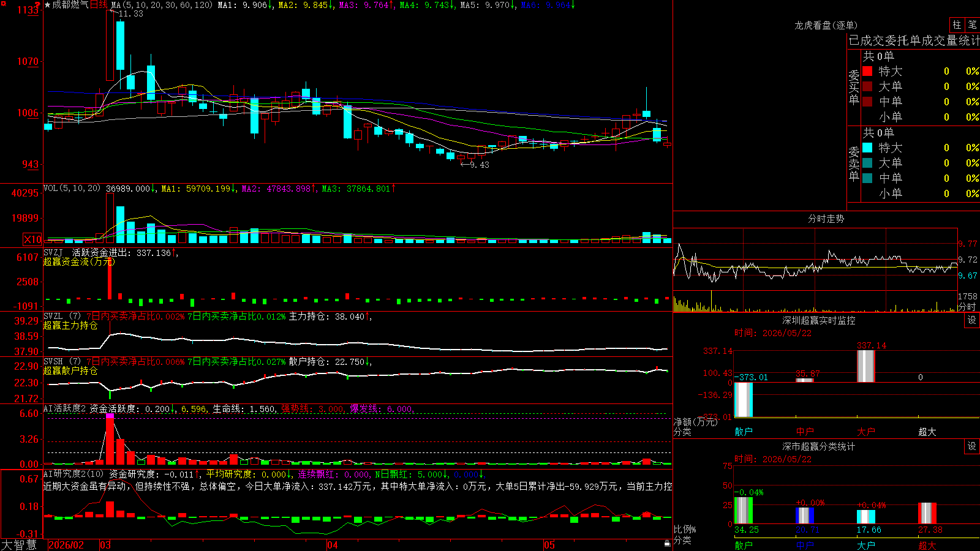The width and height of the screenshot is (980, 551).
Task: Click the green 散户 bar showing 34.25
Action: coord(744,511)
